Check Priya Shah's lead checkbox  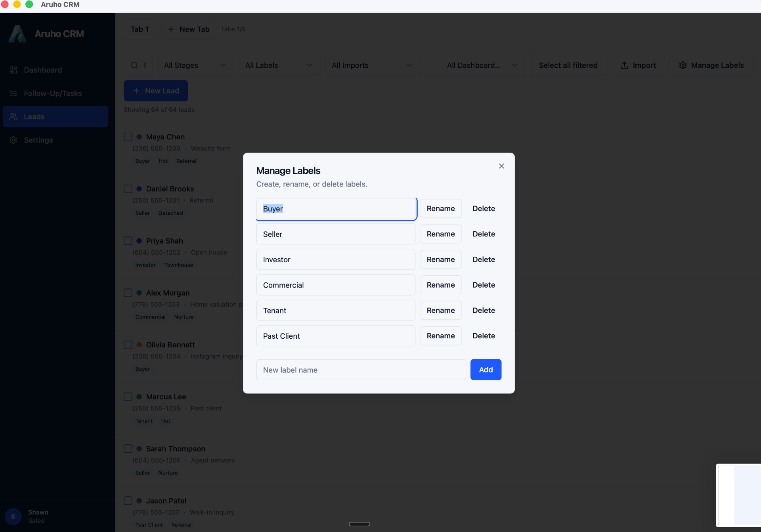tap(128, 241)
